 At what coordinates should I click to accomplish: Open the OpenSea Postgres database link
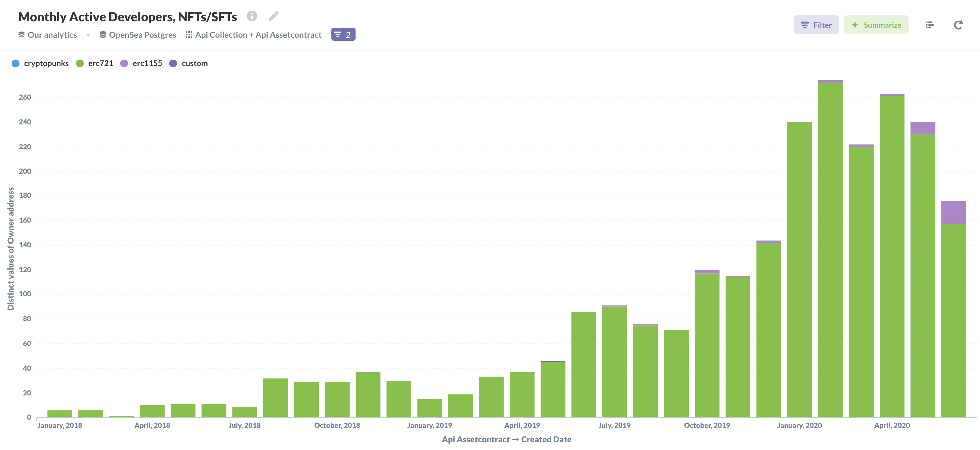[x=142, y=35]
